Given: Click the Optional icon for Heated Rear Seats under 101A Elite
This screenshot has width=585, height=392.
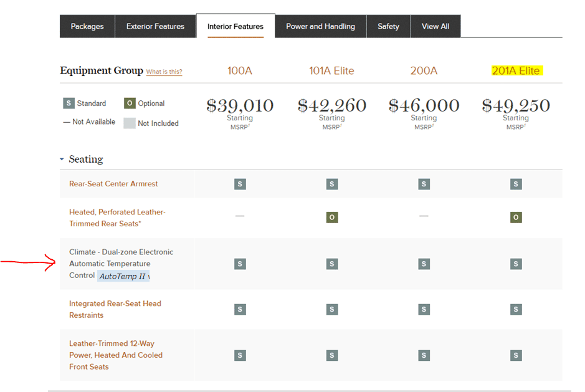Looking at the screenshot, I should [332, 218].
